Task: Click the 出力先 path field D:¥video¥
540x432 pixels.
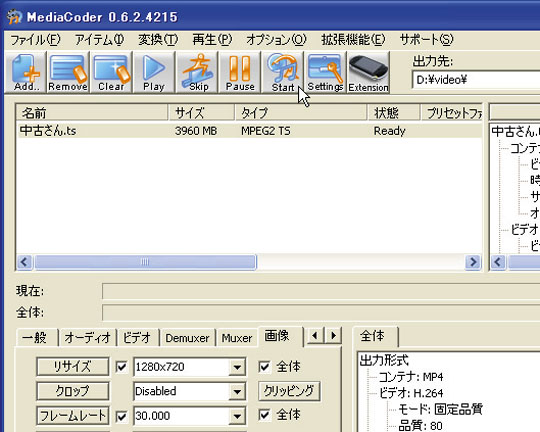Action: pos(476,80)
